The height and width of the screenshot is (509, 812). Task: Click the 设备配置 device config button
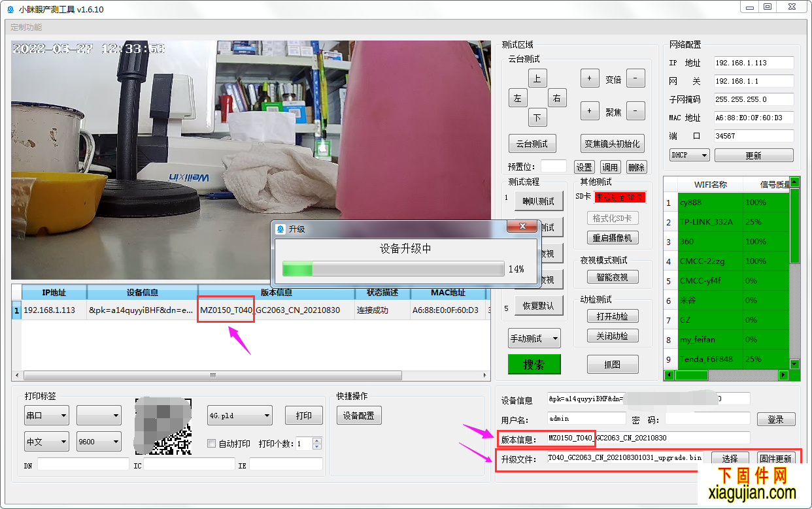(x=359, y=416)
